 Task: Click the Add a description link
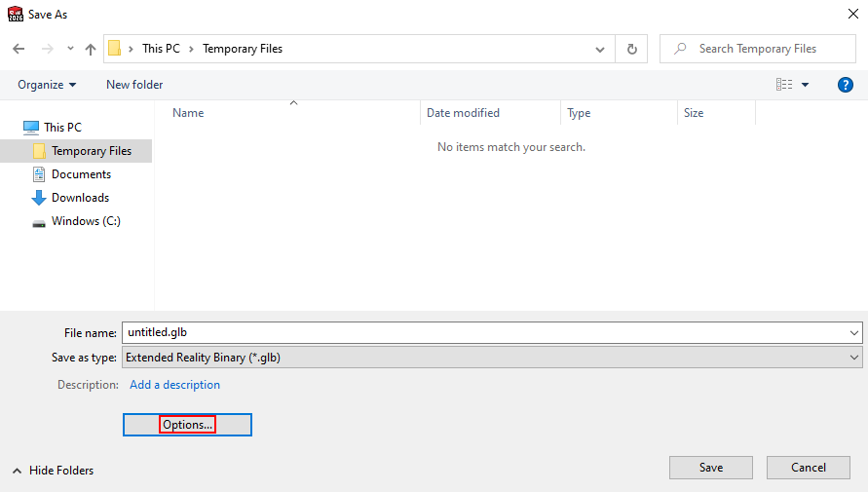coord(174,385)
